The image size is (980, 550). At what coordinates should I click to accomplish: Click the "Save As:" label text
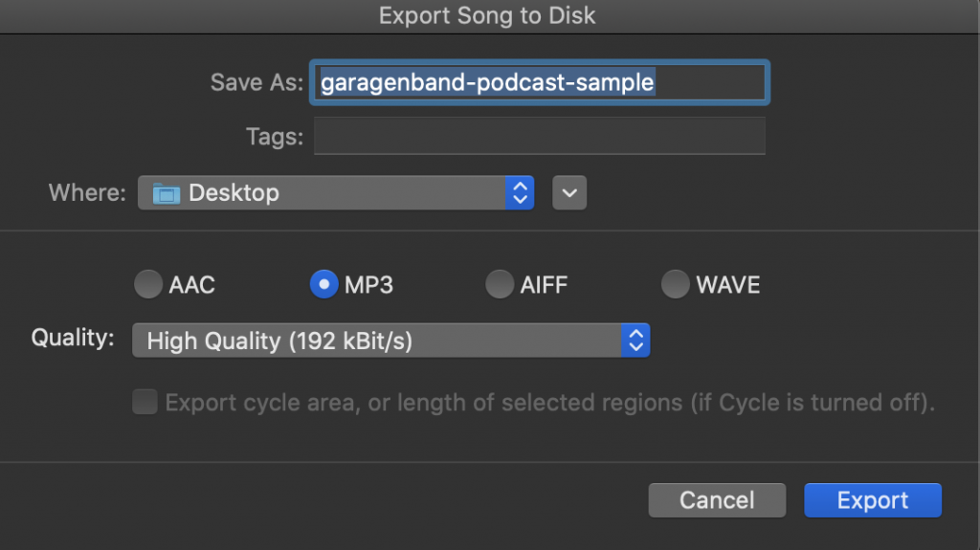tap(256, 82)
